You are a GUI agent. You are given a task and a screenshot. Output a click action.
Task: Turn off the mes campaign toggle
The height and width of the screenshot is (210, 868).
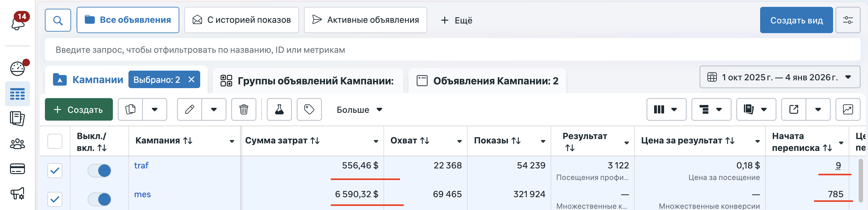[x=100, y=199]
